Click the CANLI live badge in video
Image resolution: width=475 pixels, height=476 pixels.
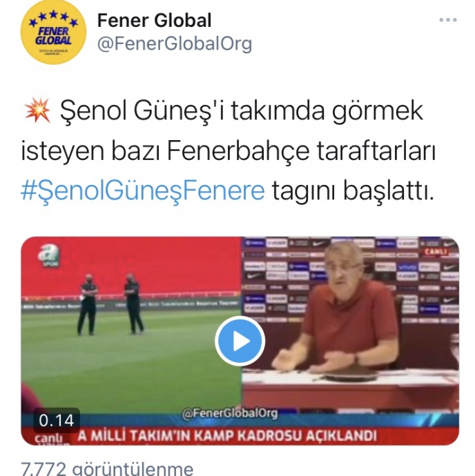tap(436, 252)
